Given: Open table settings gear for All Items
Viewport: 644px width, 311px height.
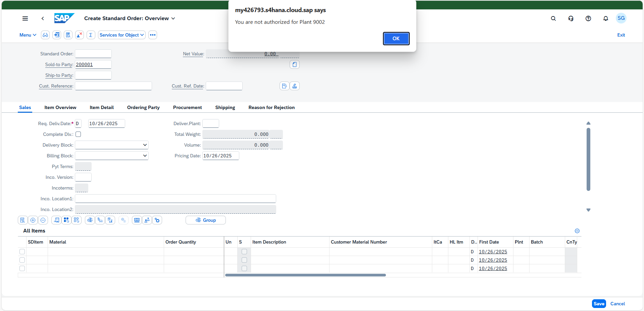Looking at the screenshot, I should pyautogui.click(x=577, y=231).
